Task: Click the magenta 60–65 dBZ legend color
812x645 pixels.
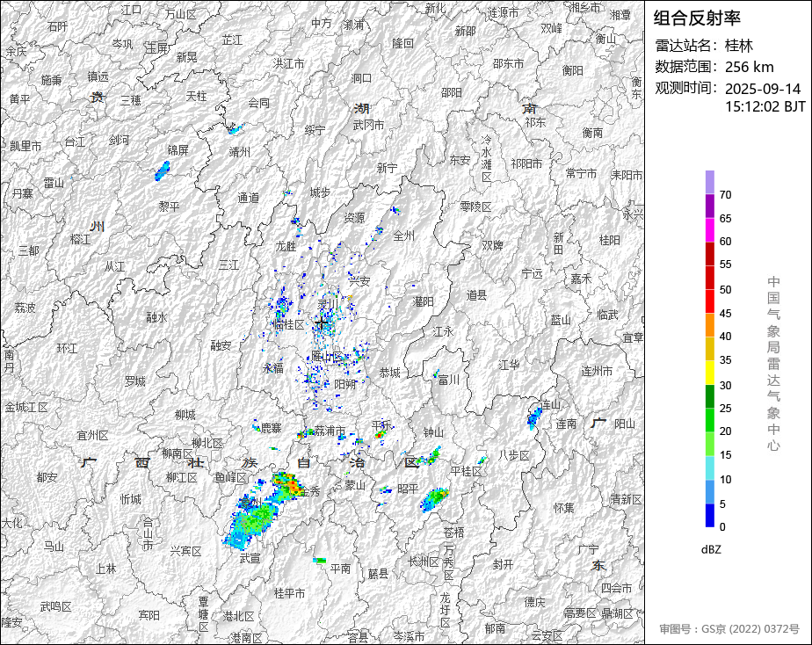Action: (x=710, y=230)
